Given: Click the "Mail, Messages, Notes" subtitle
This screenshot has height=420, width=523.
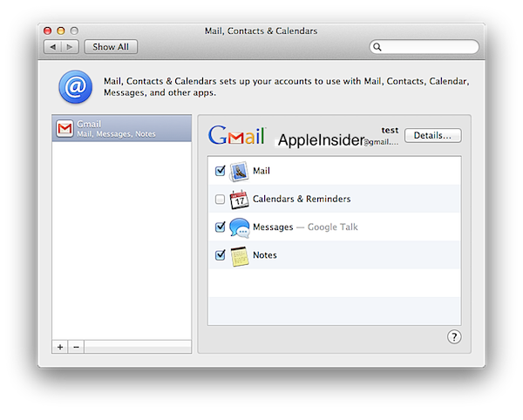Looking at the screenshot, I should click(117, 134).
